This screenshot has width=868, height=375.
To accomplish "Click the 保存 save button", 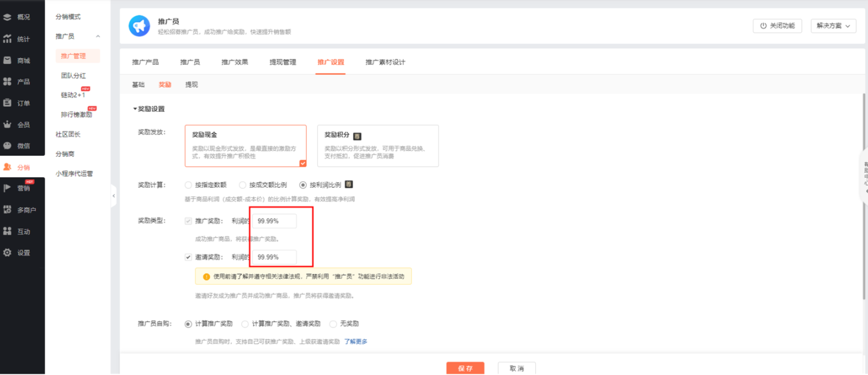I will [465, 368].
